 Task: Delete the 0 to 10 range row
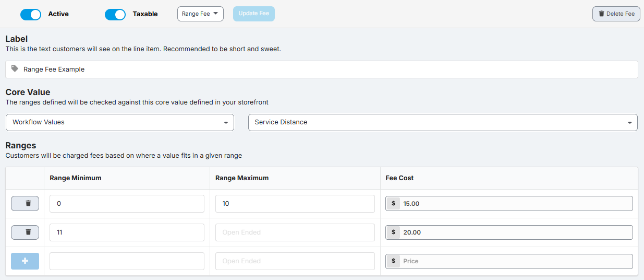coord(25,204)
